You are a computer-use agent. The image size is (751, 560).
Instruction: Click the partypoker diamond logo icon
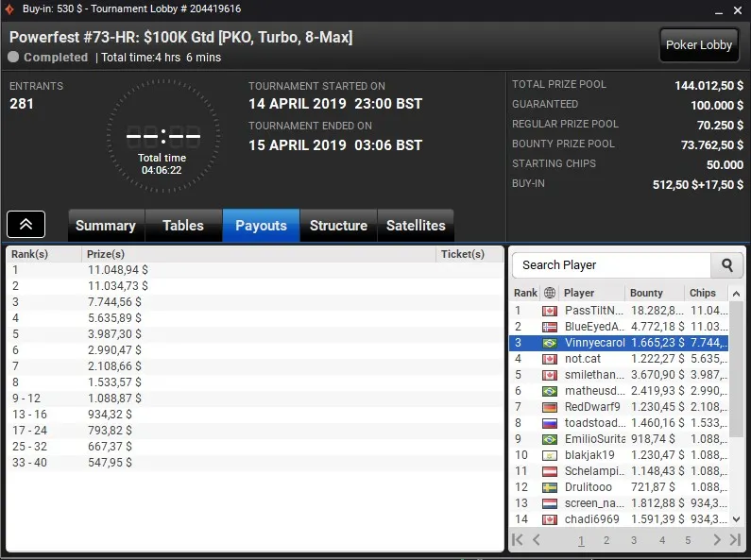(x=9, y=9)
